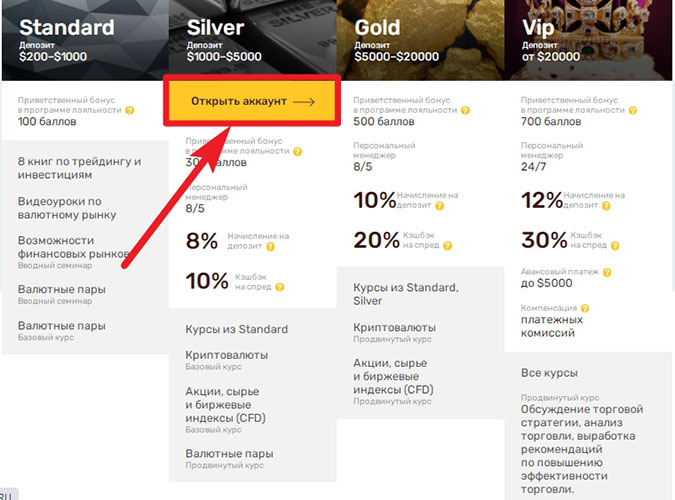The image size is (675, 500).
Task: Open tooltip for Silver 8% deposit accrual
Action: point(270,247)
